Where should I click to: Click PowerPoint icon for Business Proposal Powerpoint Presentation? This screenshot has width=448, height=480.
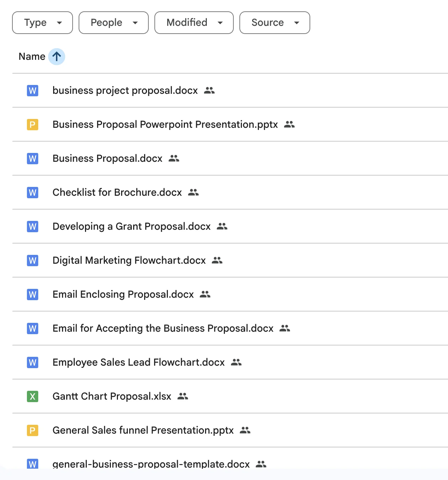coord(33,125)
